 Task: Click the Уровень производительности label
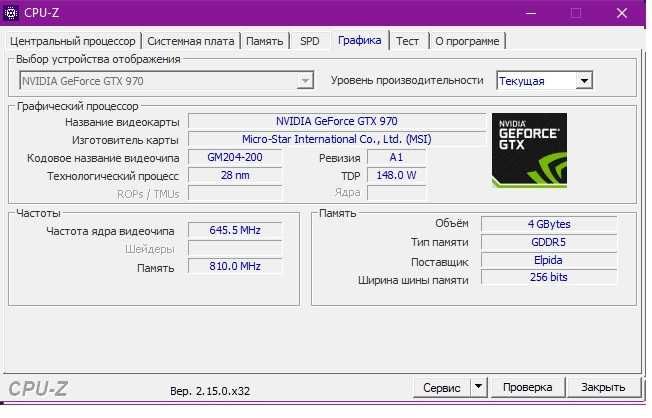coord(407,80)
